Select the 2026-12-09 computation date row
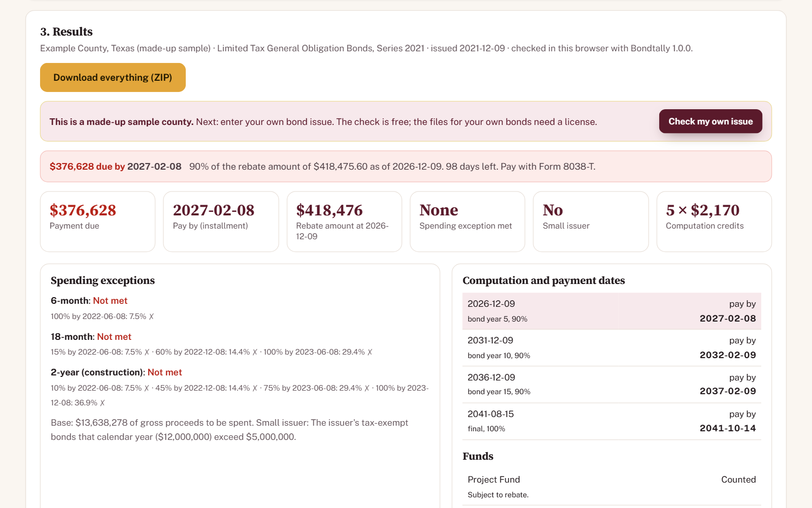This screenshot has width=812, height=508. pyautogui.click(x=612, y=311)
